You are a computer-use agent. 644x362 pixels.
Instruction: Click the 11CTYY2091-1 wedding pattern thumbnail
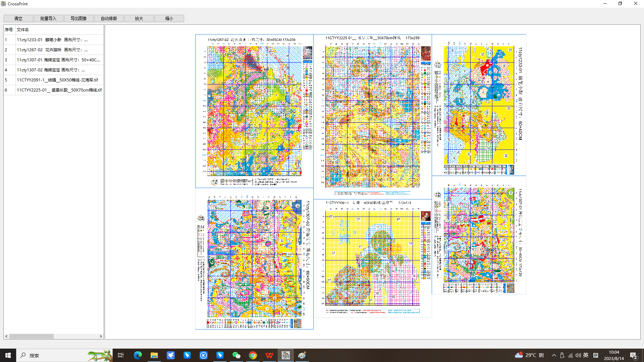(373, 258)
